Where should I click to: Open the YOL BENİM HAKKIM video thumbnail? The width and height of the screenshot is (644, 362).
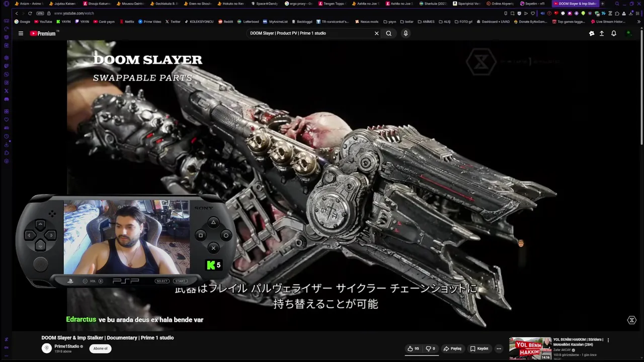(530, 348)
